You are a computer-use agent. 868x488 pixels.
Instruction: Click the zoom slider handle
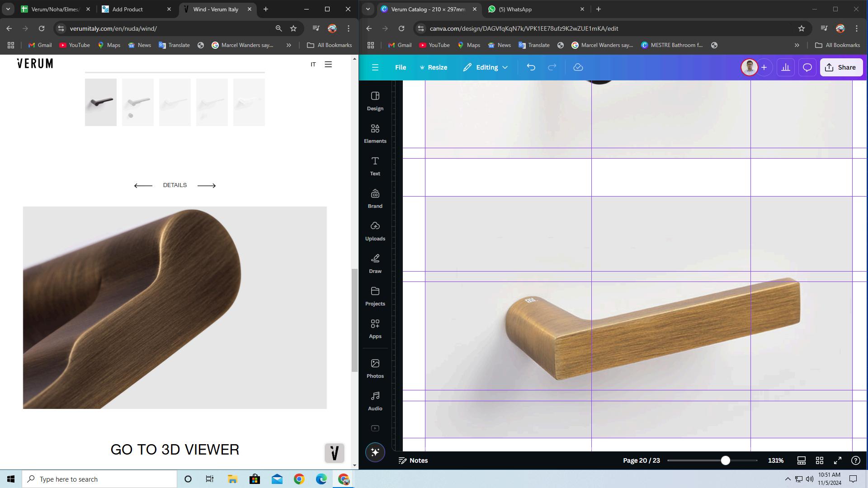(x=725, y=460)
